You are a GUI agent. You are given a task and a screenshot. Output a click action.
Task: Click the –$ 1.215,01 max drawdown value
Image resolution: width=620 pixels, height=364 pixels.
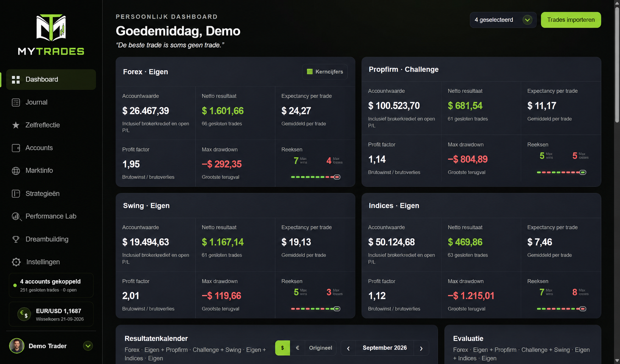tap(471, 296)
